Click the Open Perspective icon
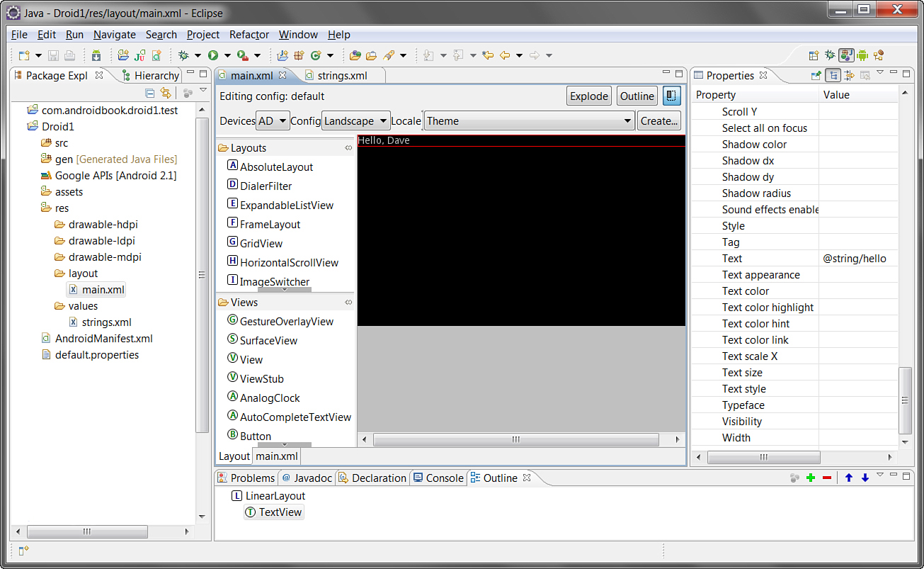 (814, 55)
